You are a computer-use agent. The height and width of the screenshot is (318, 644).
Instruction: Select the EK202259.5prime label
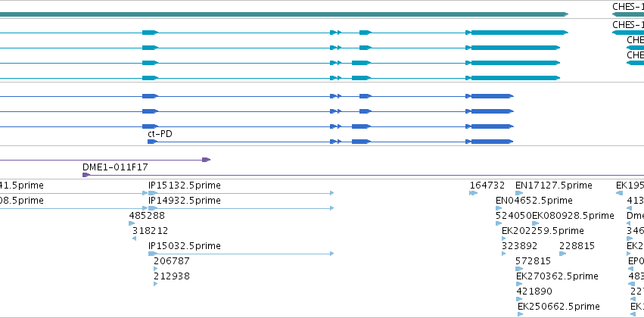[x=543, y=231]
